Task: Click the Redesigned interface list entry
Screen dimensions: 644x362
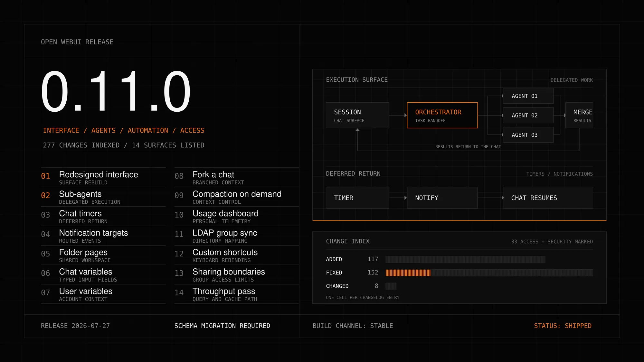Action: [103, 178]
